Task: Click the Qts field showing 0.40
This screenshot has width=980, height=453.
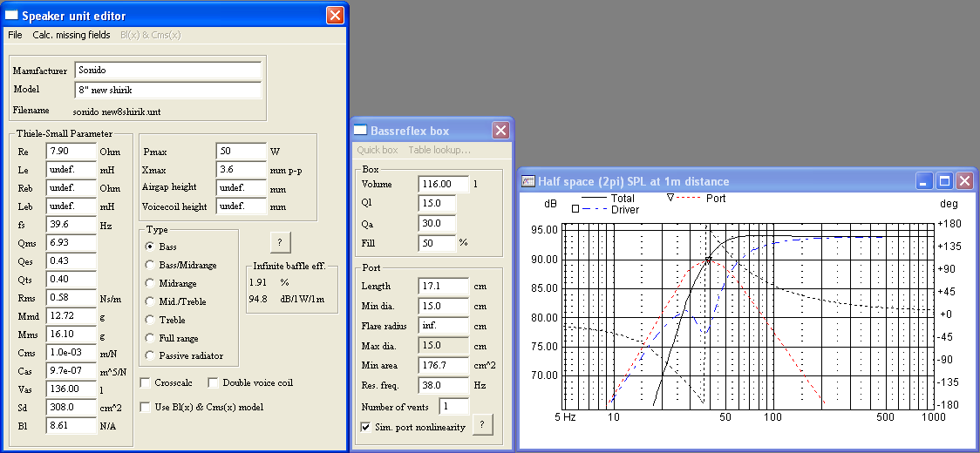Action: pos(71,280)
